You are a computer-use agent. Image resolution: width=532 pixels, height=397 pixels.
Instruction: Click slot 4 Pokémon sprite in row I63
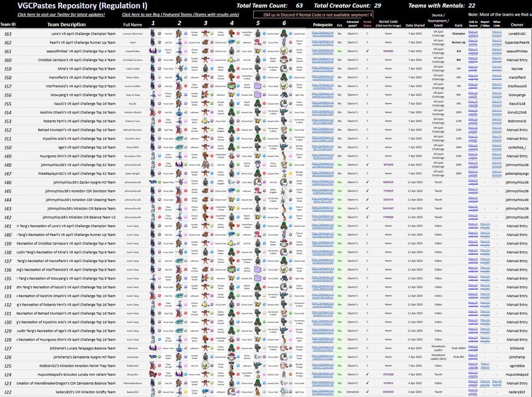pyautogui.click(x=231, y=34)
